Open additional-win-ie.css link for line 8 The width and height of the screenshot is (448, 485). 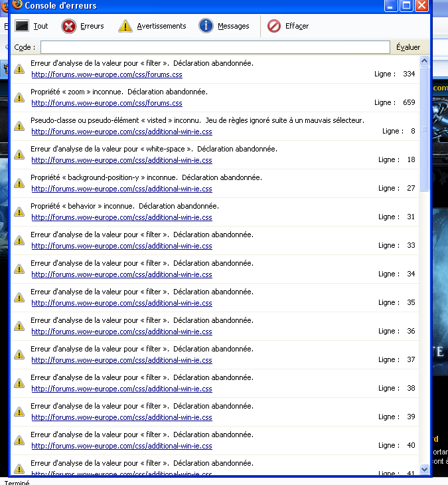pyautogui.click(x=121, y=132)
